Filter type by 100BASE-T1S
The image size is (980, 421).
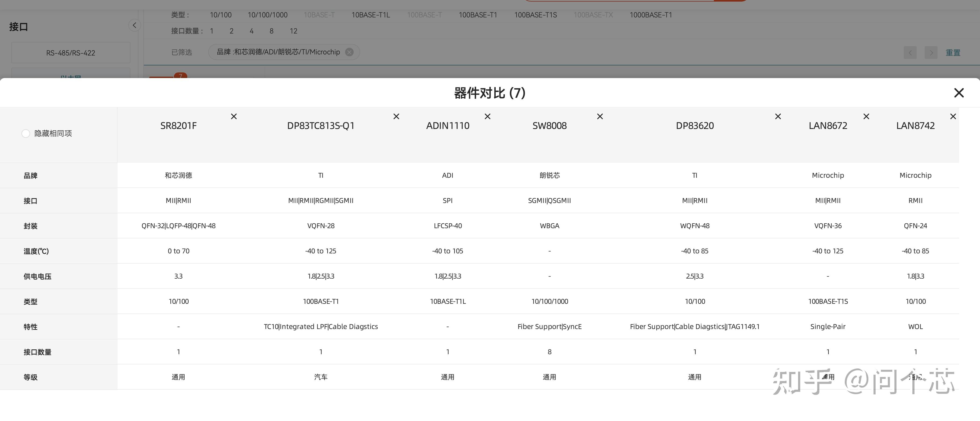(x=536, y=15)
